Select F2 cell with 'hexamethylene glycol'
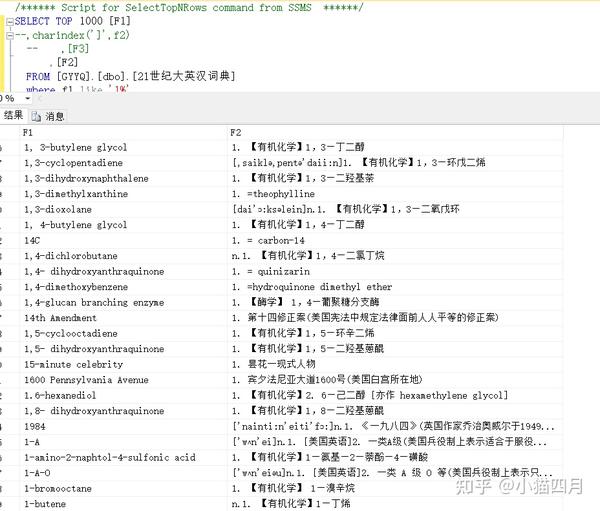This screenshot has height=511, width=600. coord(395,395)
